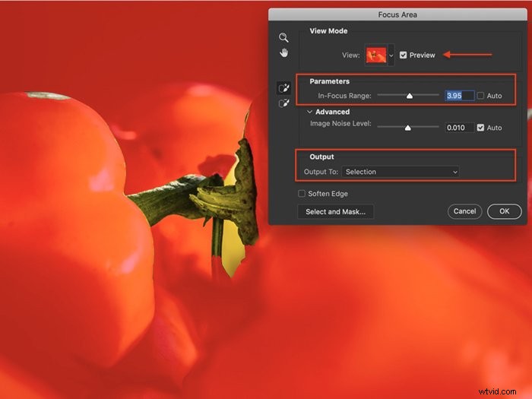Click the Select and Mask button

(336, 212)
